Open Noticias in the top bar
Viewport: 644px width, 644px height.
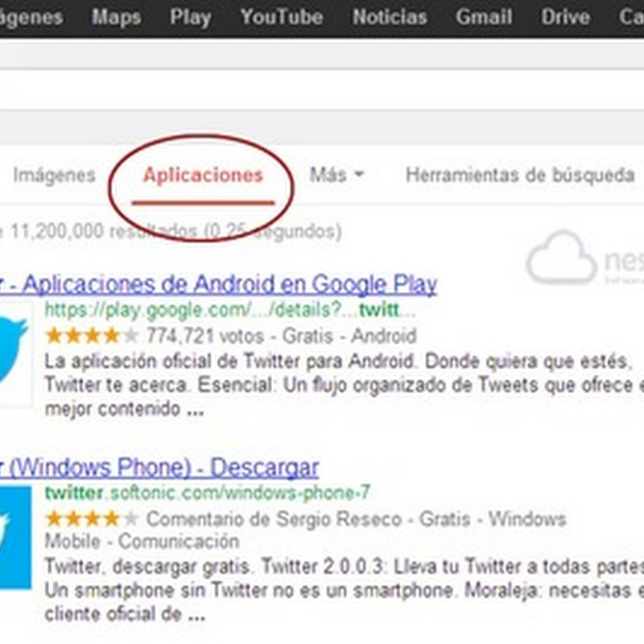coord(390,17)
